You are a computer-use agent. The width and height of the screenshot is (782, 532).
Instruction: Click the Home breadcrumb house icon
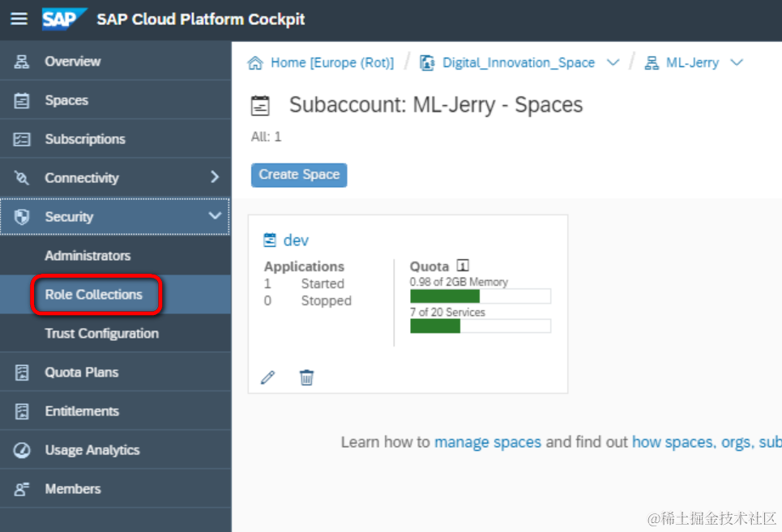coord(255,63)
